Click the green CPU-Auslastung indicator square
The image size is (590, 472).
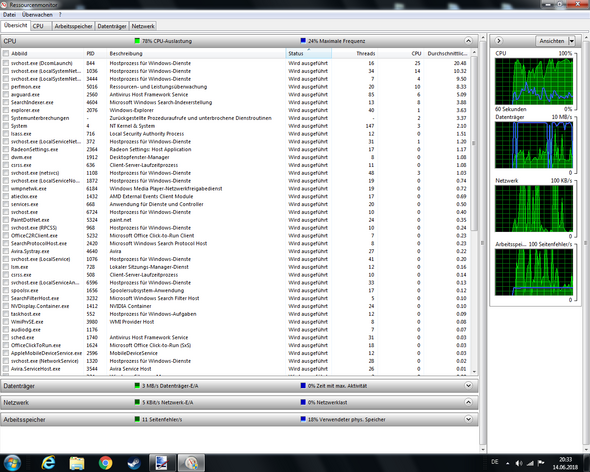(137, 41)
